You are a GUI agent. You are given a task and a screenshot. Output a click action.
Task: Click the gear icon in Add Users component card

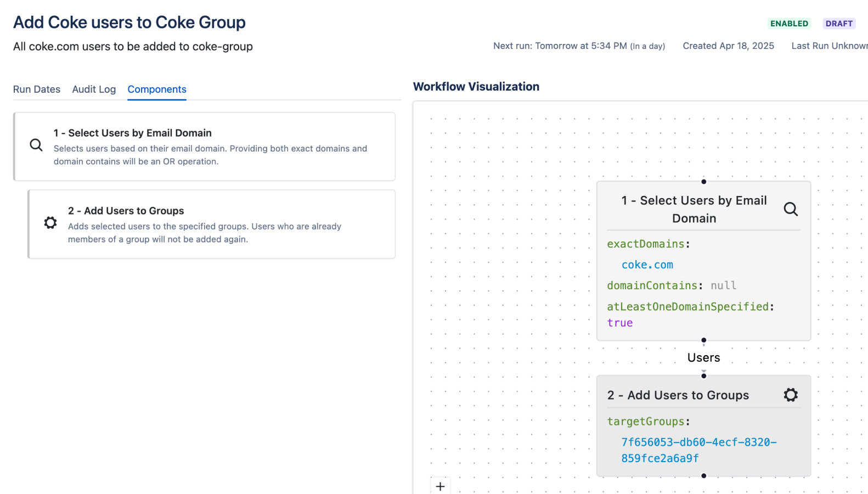click(50, 222)
